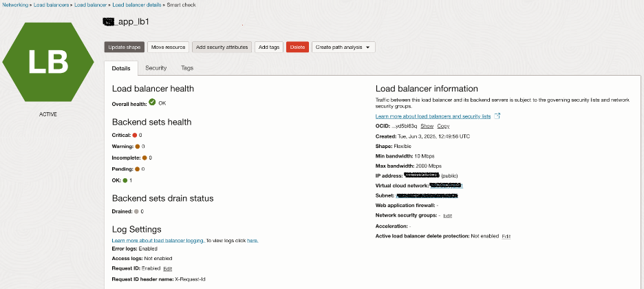Image resolution: width=644 pixels, height=289 pixels.
Task: Open Learn more about load balancer logging
Action: coord(158,241)
